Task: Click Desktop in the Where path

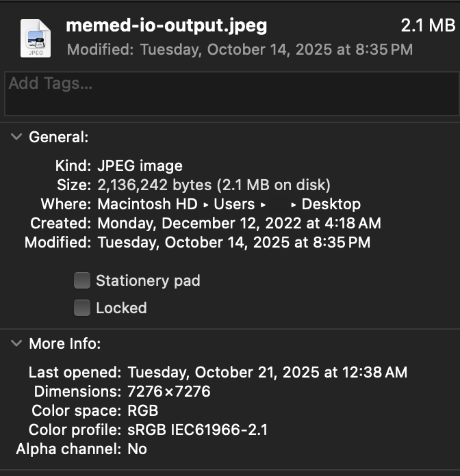Action: (x=331, y=204)
